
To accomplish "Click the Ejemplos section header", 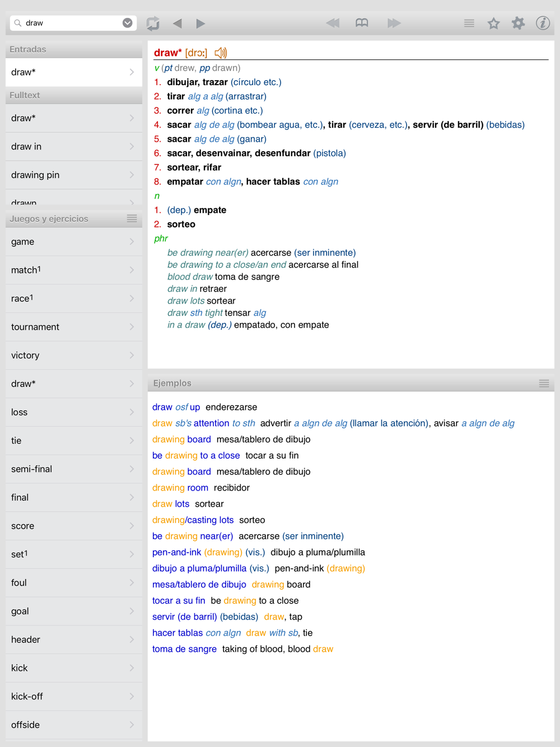I will coord(351,384).
